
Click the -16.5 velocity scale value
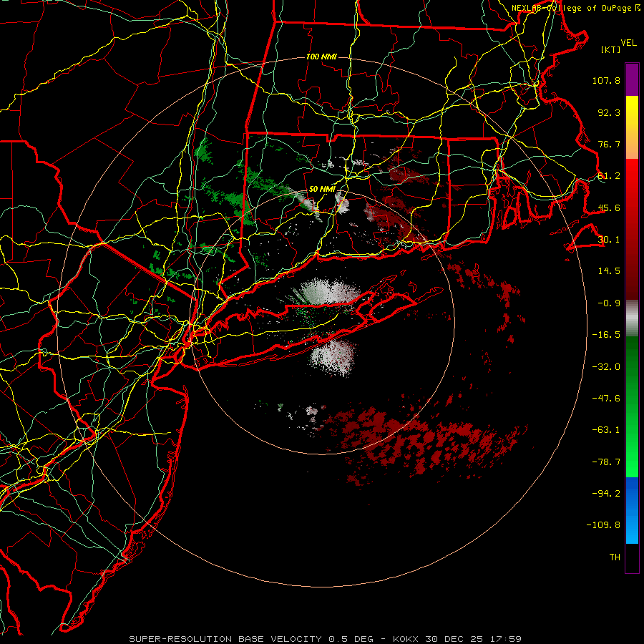click(x=606, y=335)
